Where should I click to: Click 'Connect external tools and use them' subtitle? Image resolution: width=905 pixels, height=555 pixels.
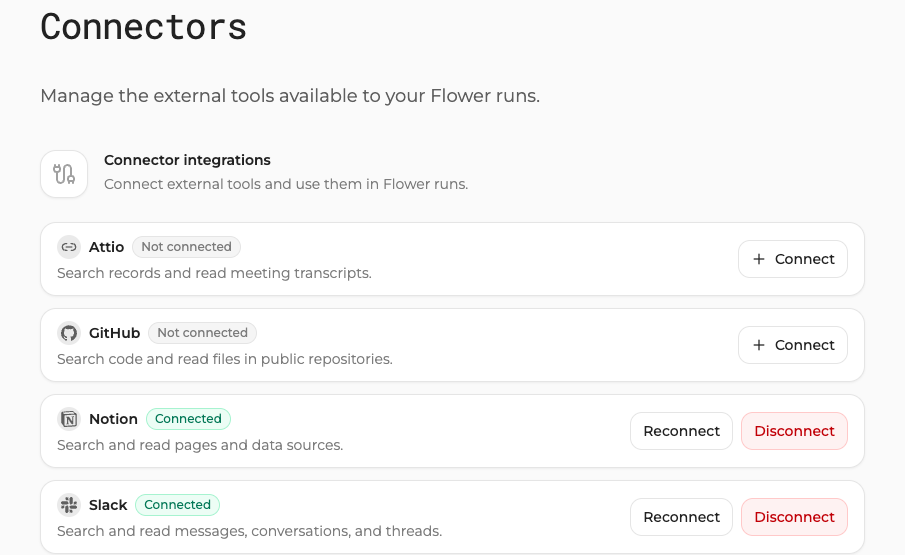(x=286, y=184)
